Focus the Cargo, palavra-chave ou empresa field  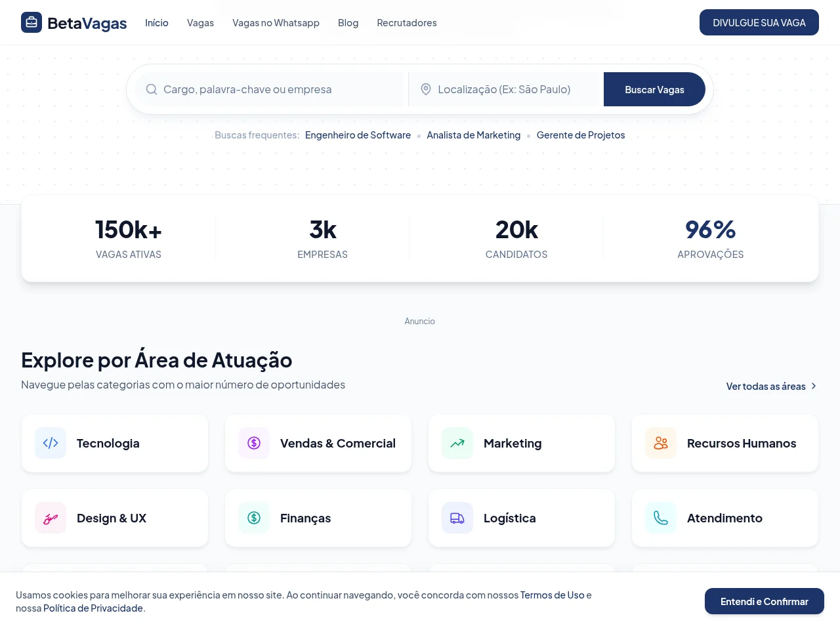[269, 89]
